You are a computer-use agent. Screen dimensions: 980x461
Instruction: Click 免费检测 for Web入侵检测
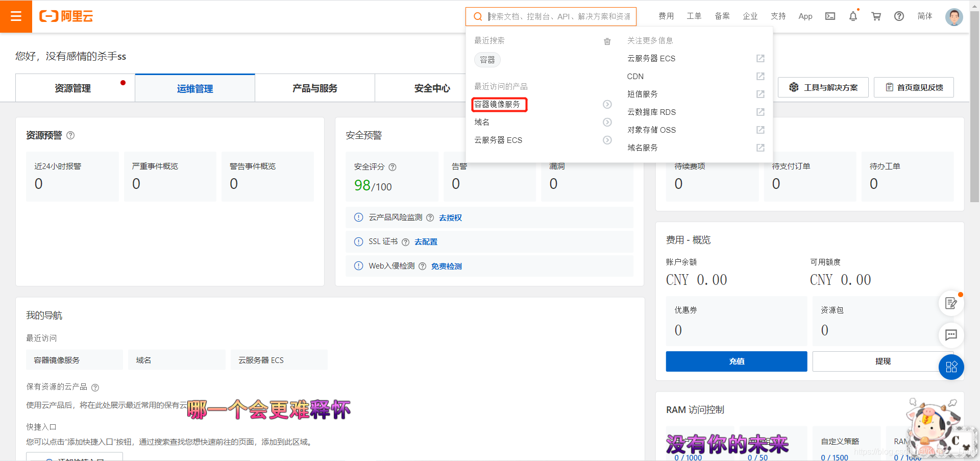pyautogui.click(x=446, y=266)
